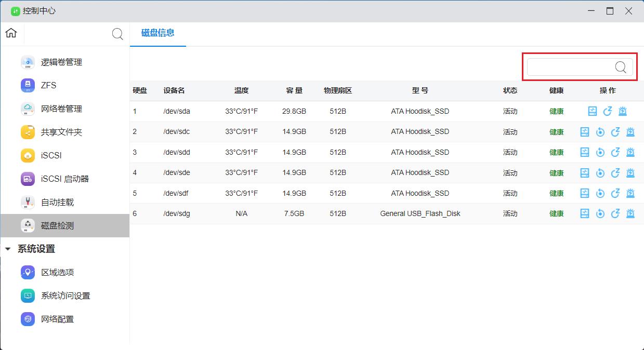The height and width of the screenshot is (350, 644).
Task: Open 系统访问设置 from the sidebar
Action: [65, 296]
